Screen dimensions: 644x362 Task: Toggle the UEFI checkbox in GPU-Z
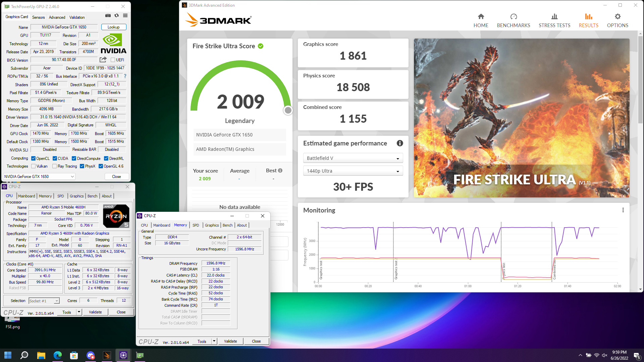(113, 60)
